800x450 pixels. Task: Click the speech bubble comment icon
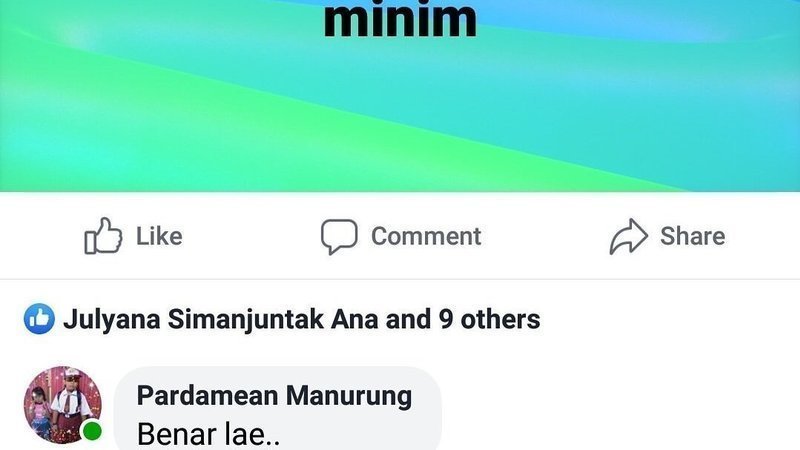339,237
